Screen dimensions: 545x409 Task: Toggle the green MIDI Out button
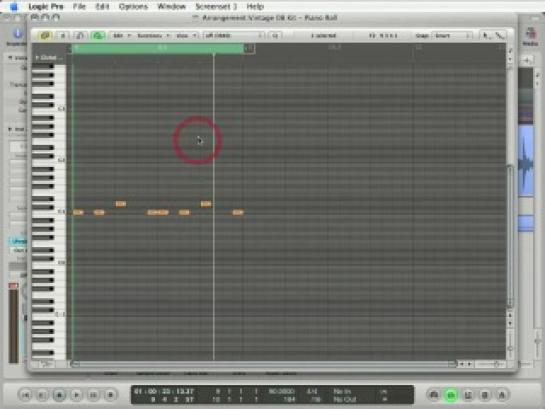tap(98, 35)
